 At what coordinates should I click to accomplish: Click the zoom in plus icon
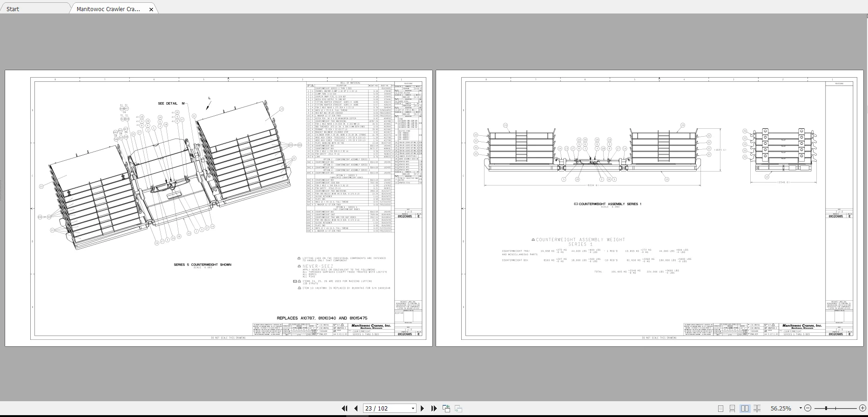863,408
